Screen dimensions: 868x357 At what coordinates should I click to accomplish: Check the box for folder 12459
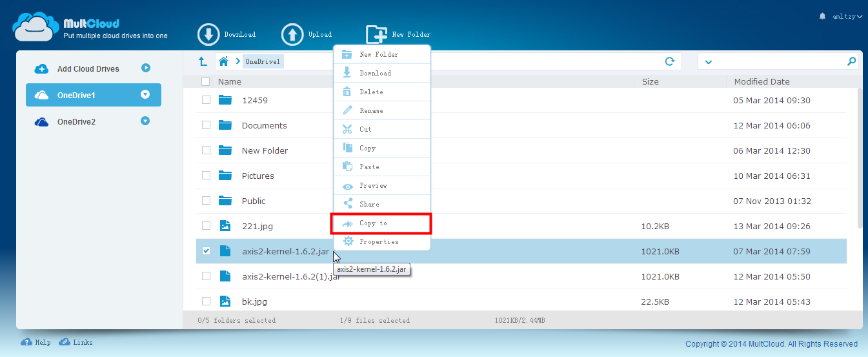(206, 100)
